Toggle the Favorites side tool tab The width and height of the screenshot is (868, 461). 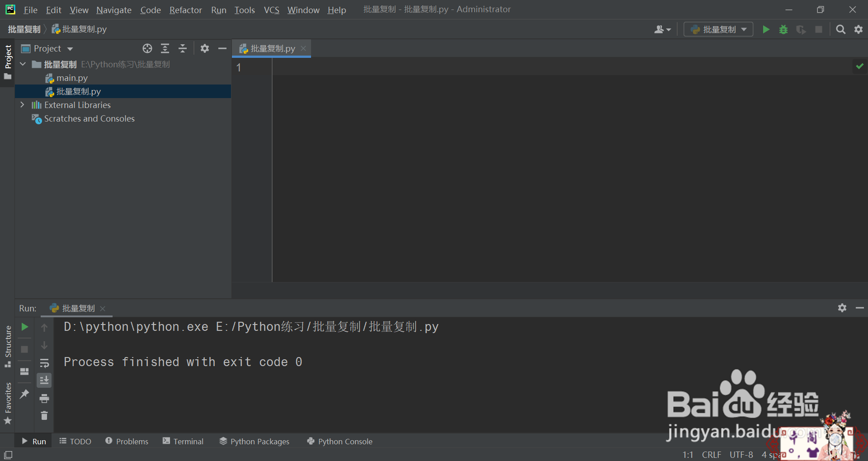pos(8,404)
